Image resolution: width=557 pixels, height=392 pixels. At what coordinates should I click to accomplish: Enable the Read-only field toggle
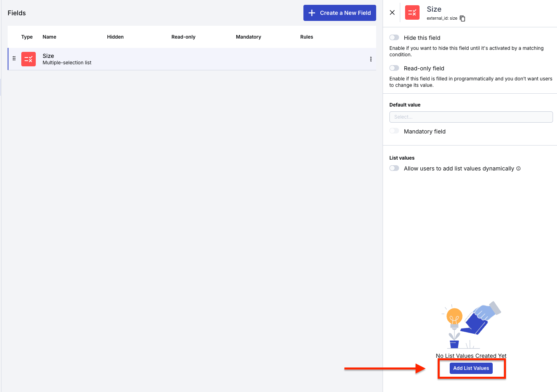(394, 68)
